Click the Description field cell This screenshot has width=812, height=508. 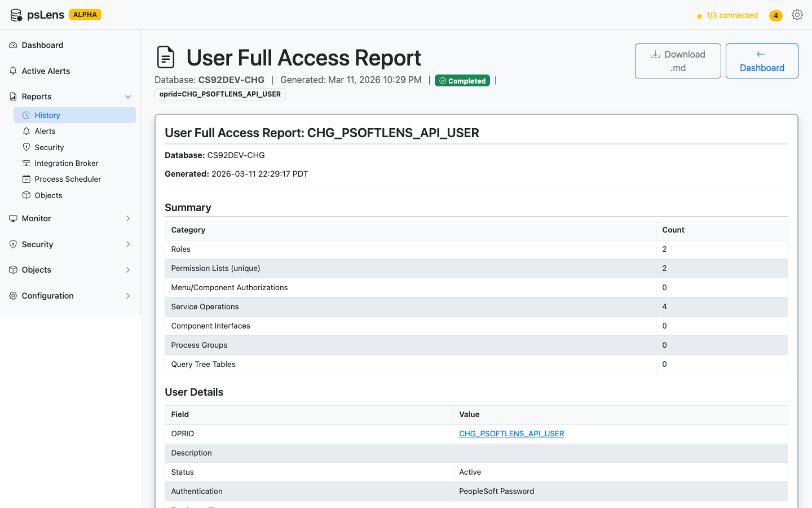[x=309, y=453]
